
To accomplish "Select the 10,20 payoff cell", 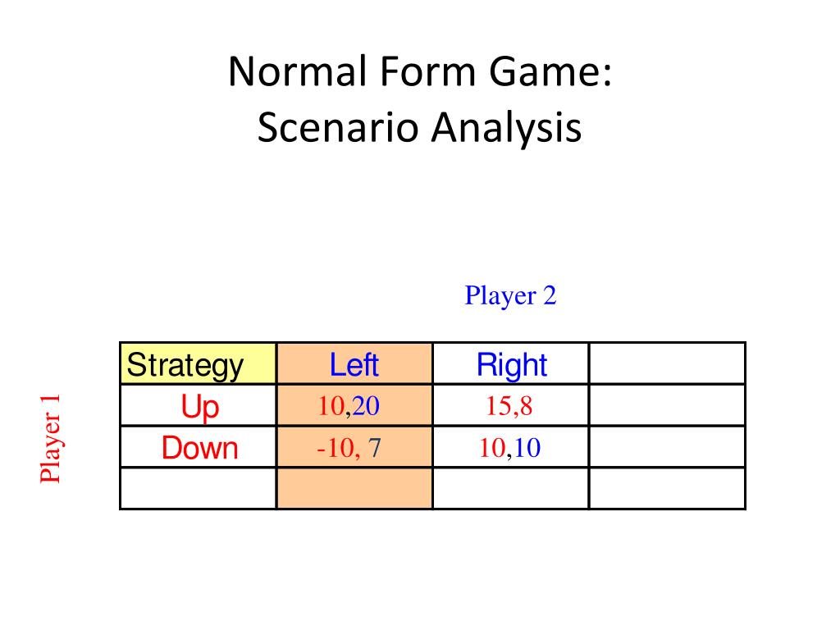I will click(354, 405).
